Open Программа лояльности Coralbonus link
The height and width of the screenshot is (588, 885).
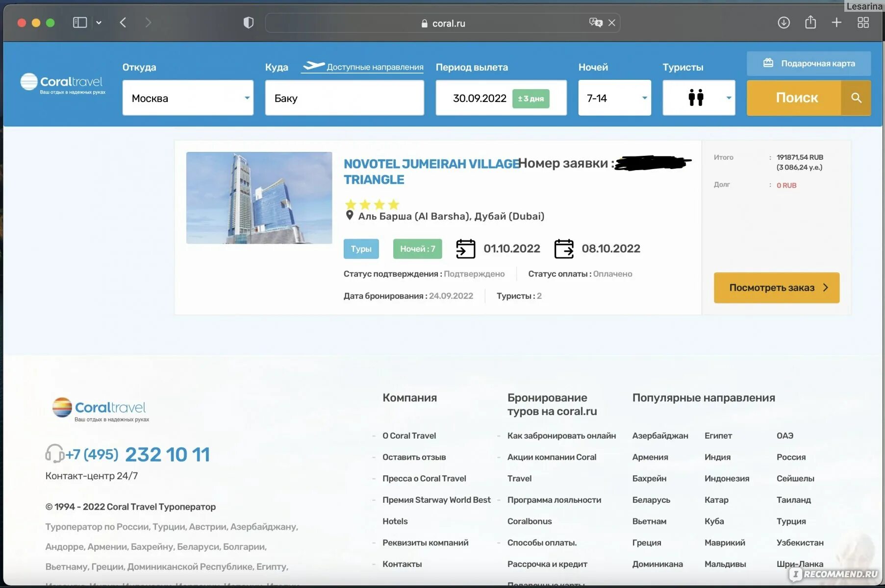tap(554, 510)
